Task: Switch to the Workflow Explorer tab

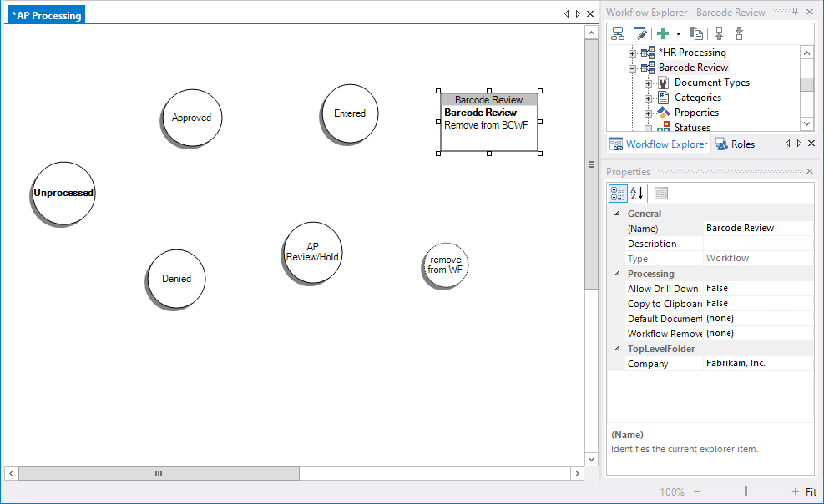Action: [659, 144]
